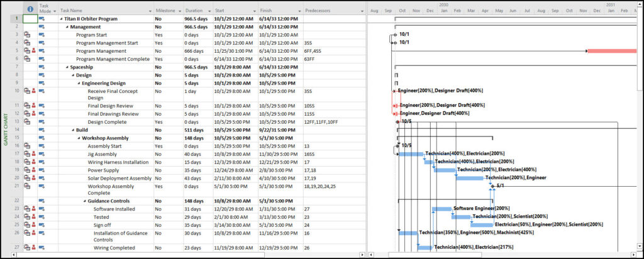Click the info indicator column header icon
Image resolution: width=644 pixels, height=259 pixels.
[30, 9]
